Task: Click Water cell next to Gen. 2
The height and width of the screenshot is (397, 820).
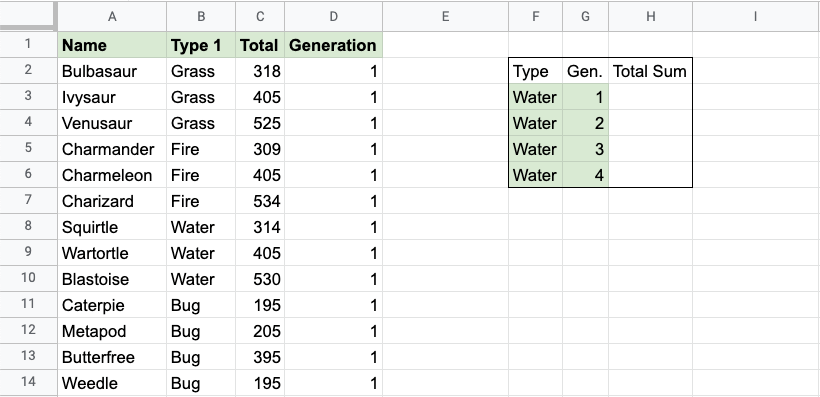Action: tap(536, 123)
